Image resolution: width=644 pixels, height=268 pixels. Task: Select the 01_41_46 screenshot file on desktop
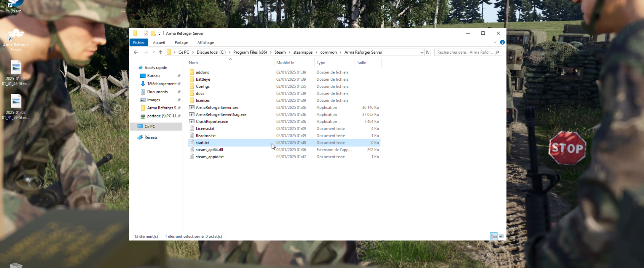tap(16, 73)
